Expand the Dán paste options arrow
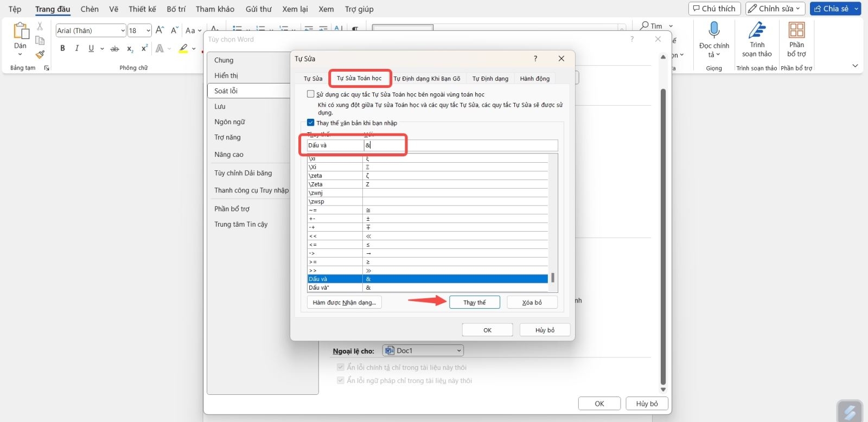 pos(20,54)
